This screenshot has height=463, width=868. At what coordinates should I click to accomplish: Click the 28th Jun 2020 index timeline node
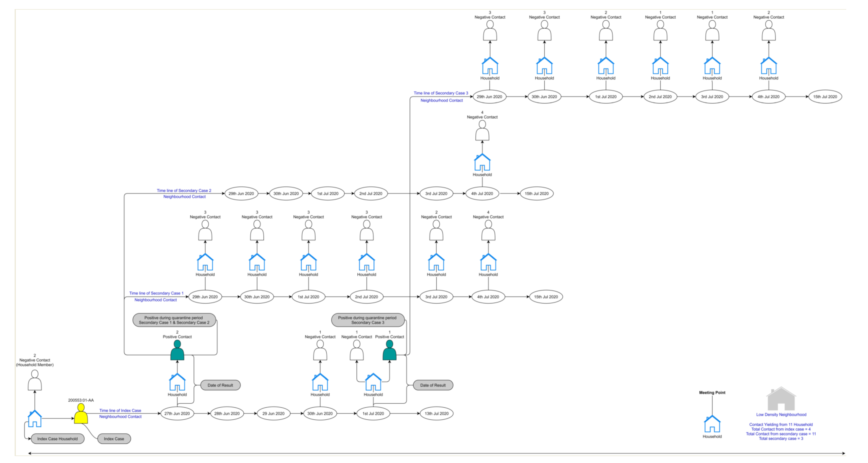click(x=227, y=414)
